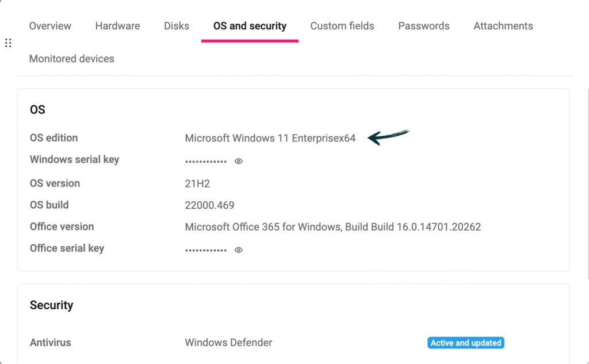Screen dimensions: 589x364
Task: Click the eye icon beside Office serial key
Action: point(238,250)
